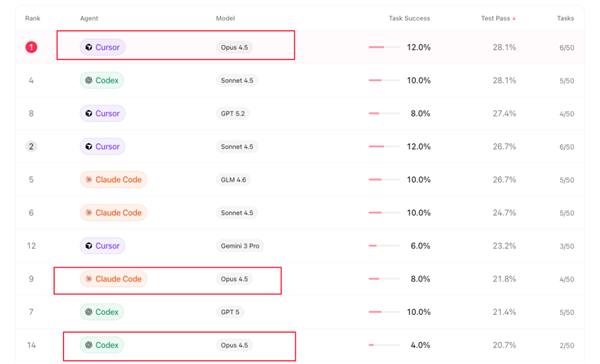Click the 24.7% test pass value

pos(504,213)
